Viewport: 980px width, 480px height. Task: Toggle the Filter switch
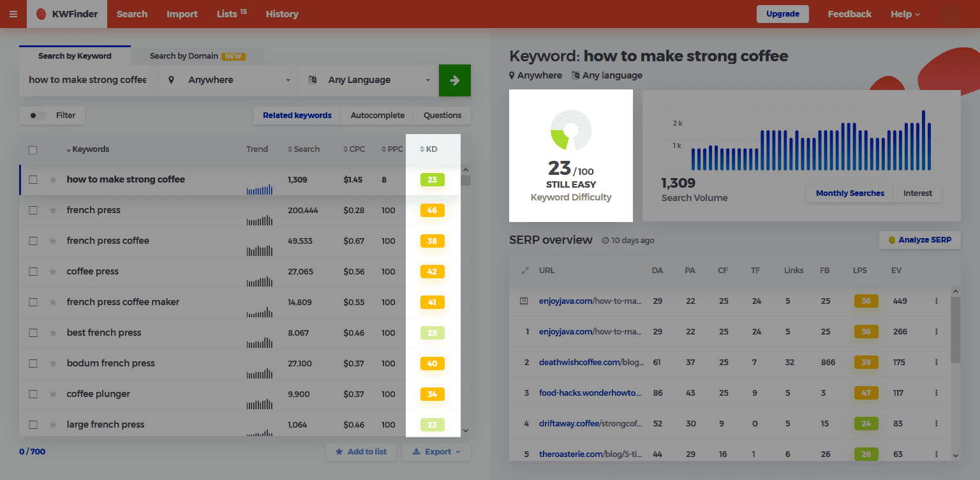click(x=38, y=116)
